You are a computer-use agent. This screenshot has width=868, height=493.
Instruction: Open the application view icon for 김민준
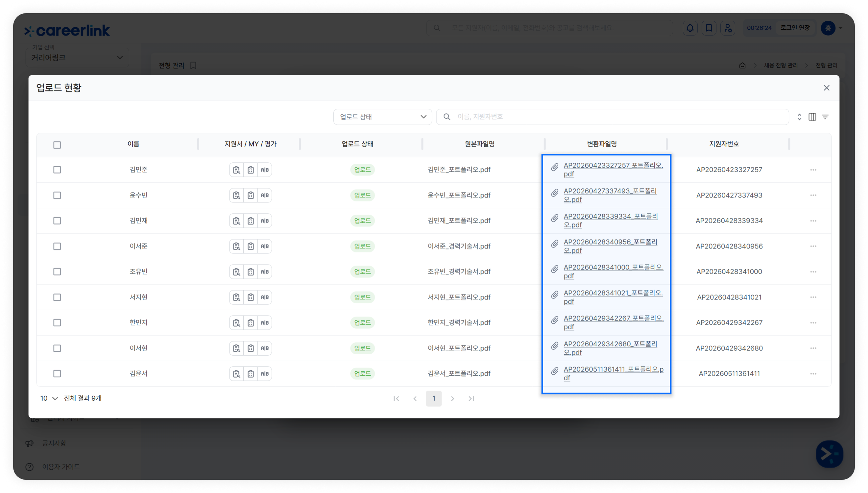(236, 170)
